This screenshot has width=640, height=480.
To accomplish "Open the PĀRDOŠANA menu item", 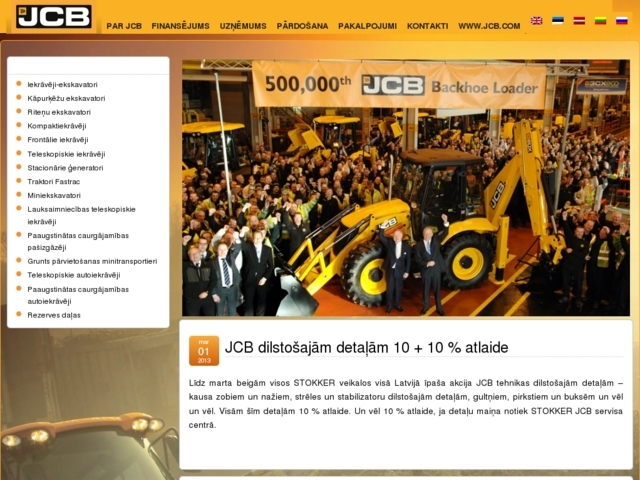I will tap(302, 26).
